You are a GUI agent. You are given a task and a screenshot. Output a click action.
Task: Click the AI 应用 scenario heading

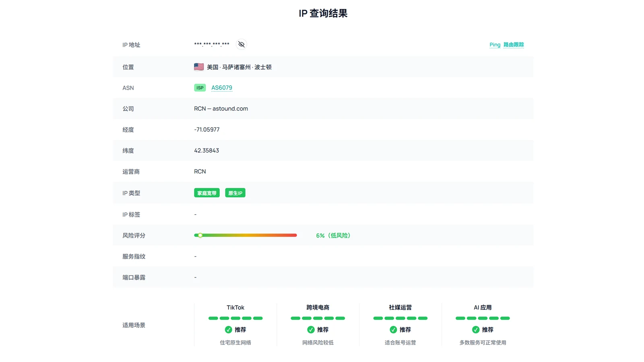coord(483,307)
